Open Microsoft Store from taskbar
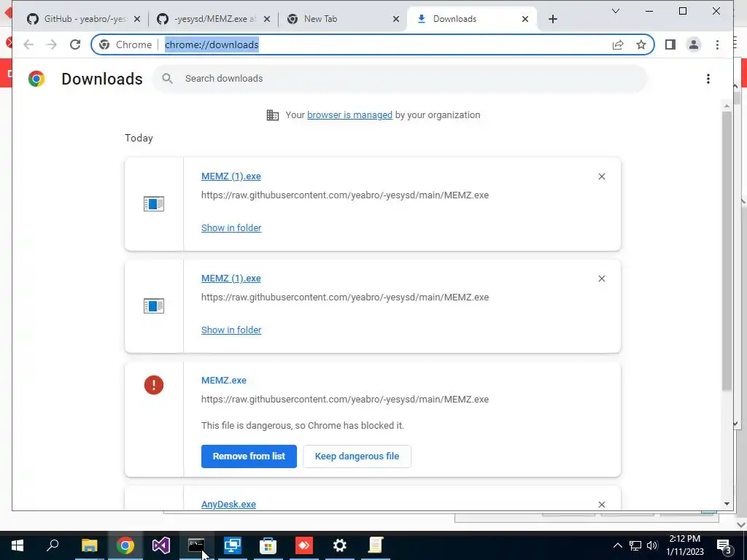Screen dimensions: 747x560 coord(268,545)
